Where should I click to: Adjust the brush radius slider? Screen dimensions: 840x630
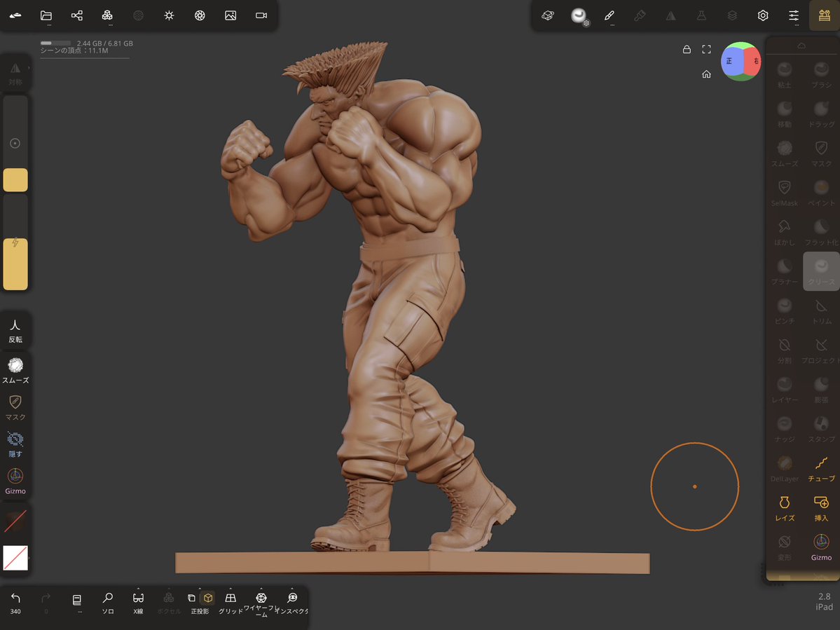(15, 144)
